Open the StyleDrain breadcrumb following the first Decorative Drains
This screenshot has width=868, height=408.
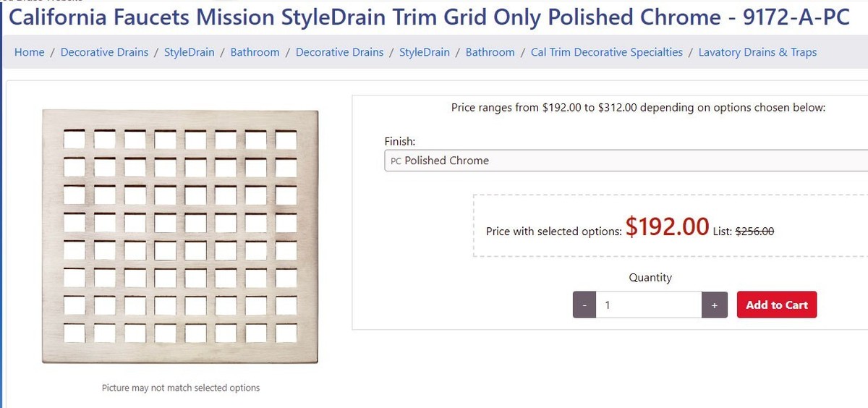pyautogui.click(x=190, y=52)
